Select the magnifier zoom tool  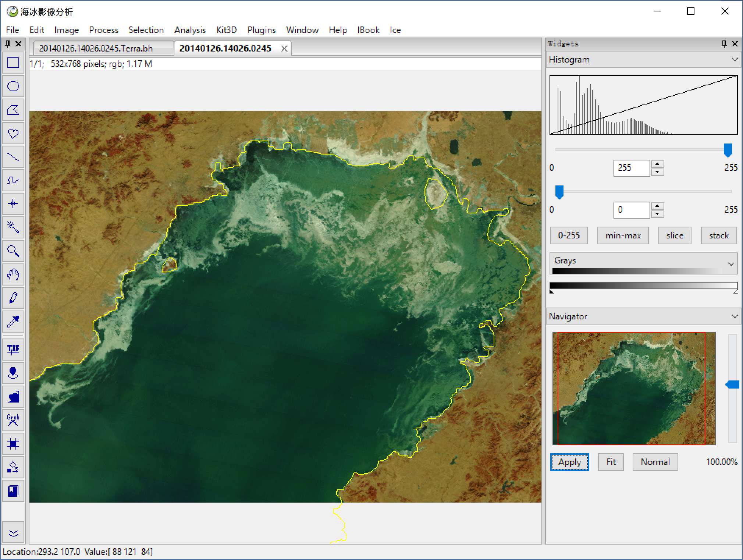click(x=13, y=251)
